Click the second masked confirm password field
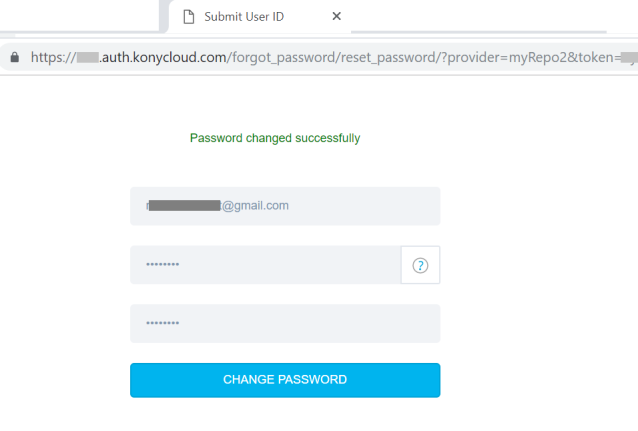 click(x=285, y=324)
